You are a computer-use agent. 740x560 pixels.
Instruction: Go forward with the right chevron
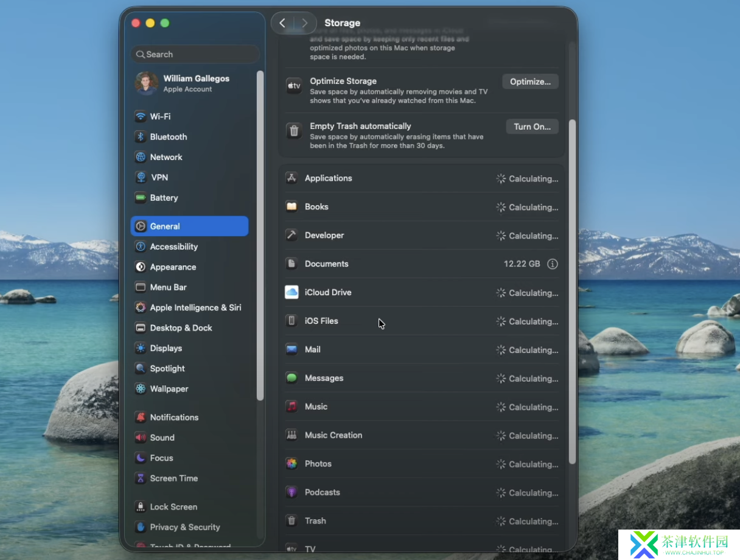(305, 23)
